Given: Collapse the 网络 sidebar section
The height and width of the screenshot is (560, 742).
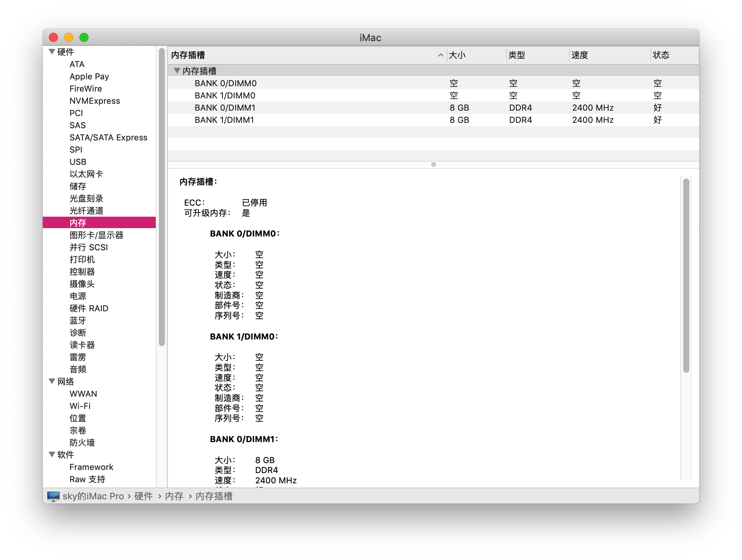Looking at the screenshot, I should (52, 381).
